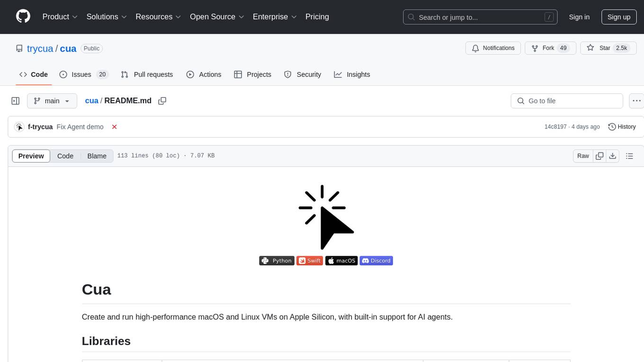
Task: Open the Insights tab
Action: [352, 74]
